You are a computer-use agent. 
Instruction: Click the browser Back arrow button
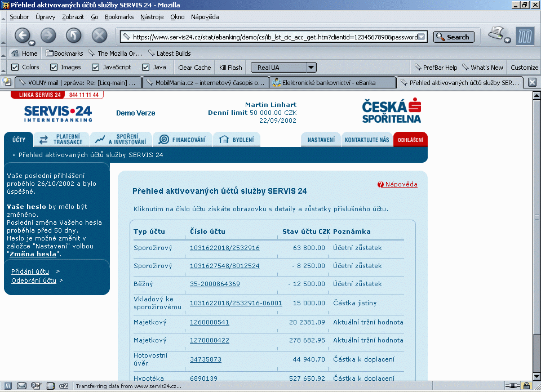click(23, 35)
